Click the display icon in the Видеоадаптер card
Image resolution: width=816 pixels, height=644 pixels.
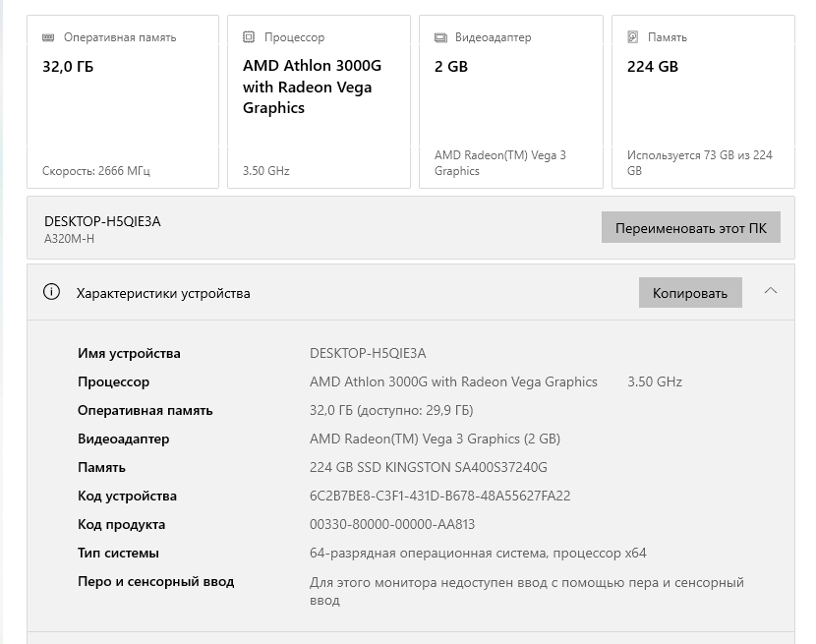(x=440, y=37)
